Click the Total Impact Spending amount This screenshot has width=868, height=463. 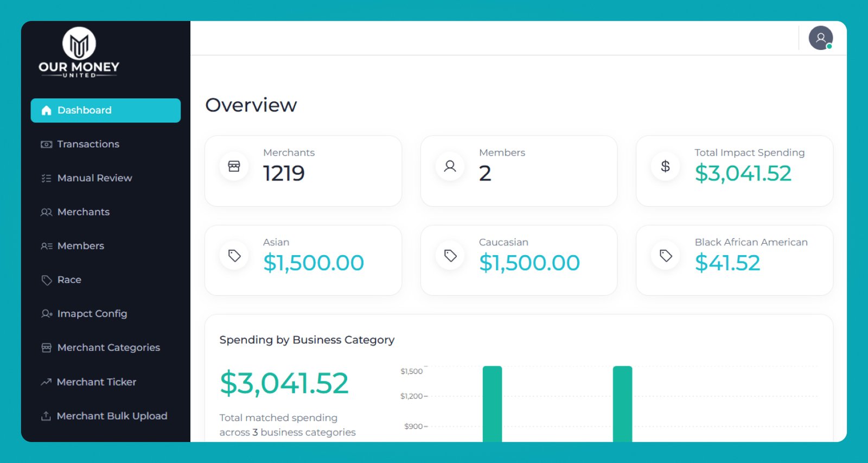coord(743,174)
